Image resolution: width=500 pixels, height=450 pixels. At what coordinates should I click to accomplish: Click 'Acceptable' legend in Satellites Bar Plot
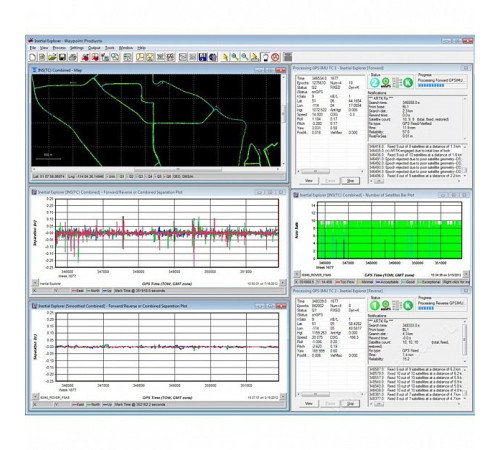[388, 282]
